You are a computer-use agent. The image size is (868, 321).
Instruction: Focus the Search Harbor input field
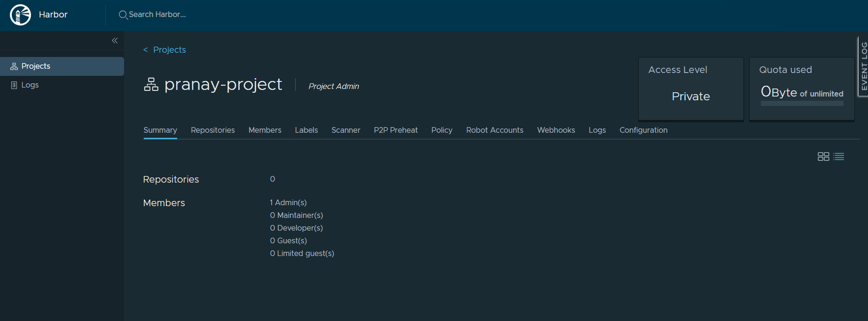point(157,15)
